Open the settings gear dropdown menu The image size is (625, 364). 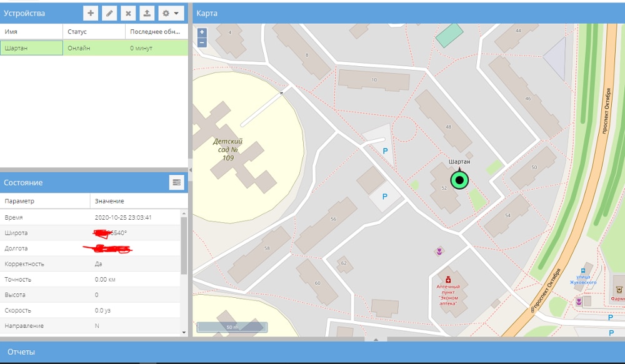pyautogui.click(x=169, y=13)
